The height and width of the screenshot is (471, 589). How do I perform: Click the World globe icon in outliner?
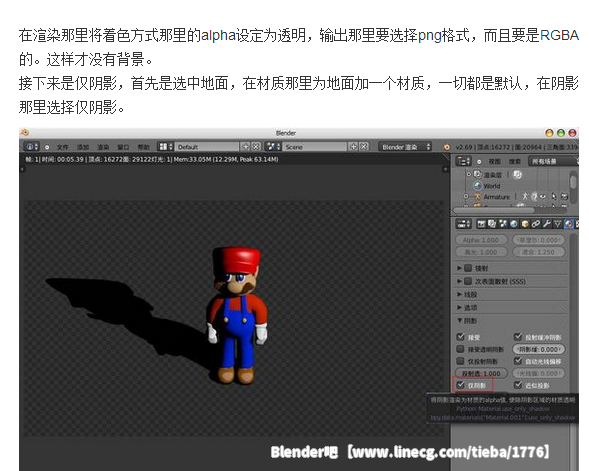click(x=477, y=186)
